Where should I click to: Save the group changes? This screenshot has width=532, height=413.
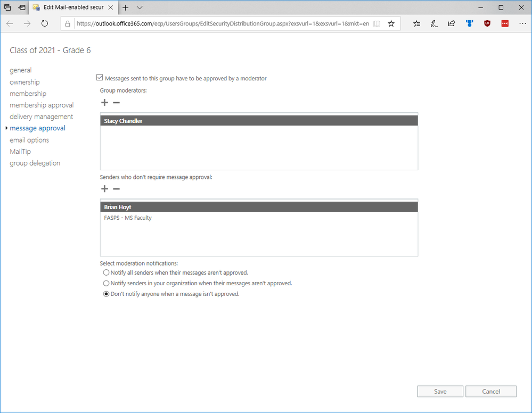tap(440, 391)
